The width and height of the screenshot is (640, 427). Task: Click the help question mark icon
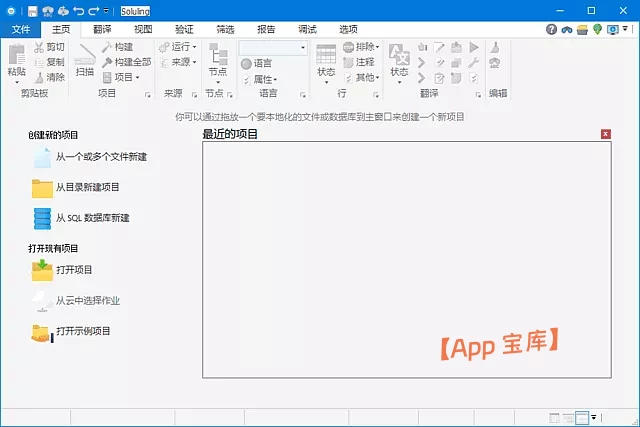click(551, 29)
